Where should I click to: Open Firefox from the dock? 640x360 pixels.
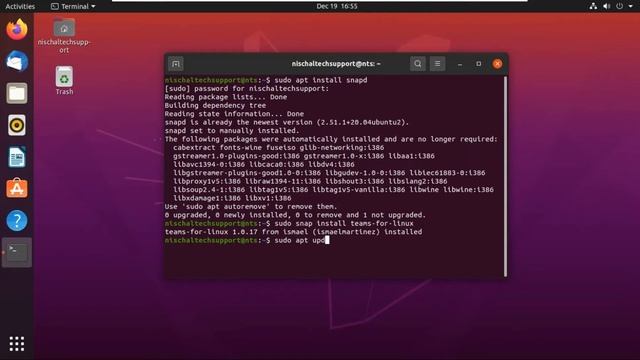[x=17, y=29]
